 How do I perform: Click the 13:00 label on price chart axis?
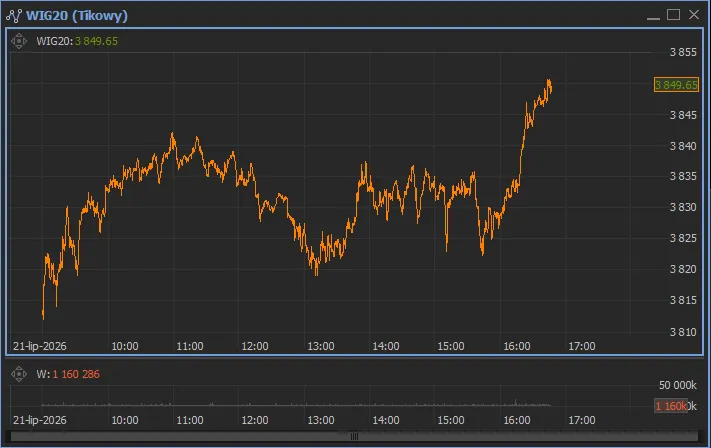tap(321, 346)
